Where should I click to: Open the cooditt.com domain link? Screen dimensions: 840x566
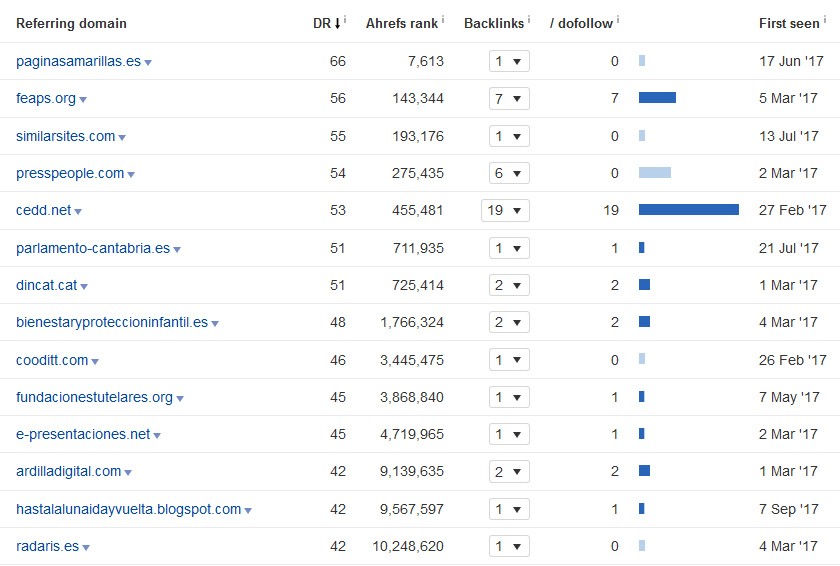(52, 360)
